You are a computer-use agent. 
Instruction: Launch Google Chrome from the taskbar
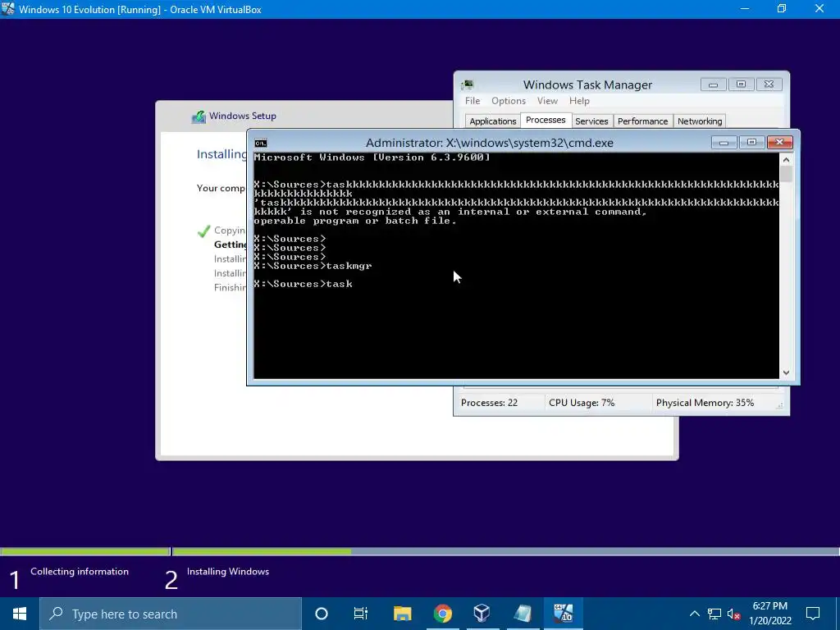pos(442,614)
